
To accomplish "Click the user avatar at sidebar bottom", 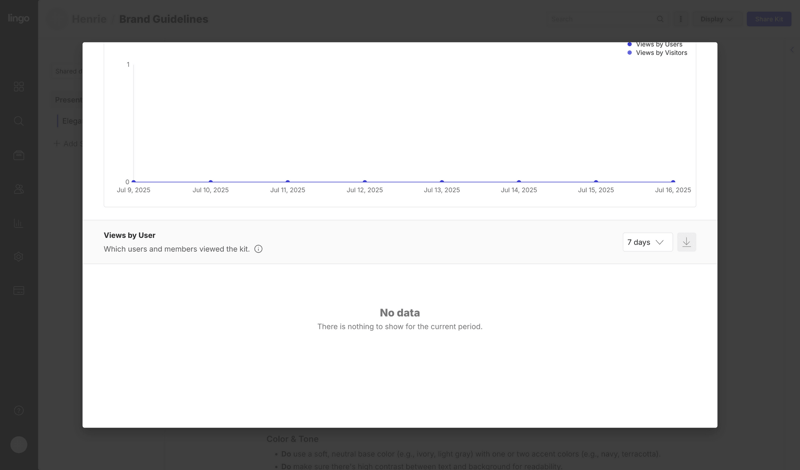I will [19, 444].
